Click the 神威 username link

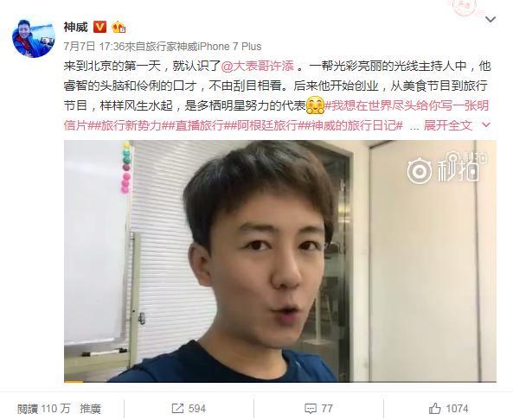75,27
